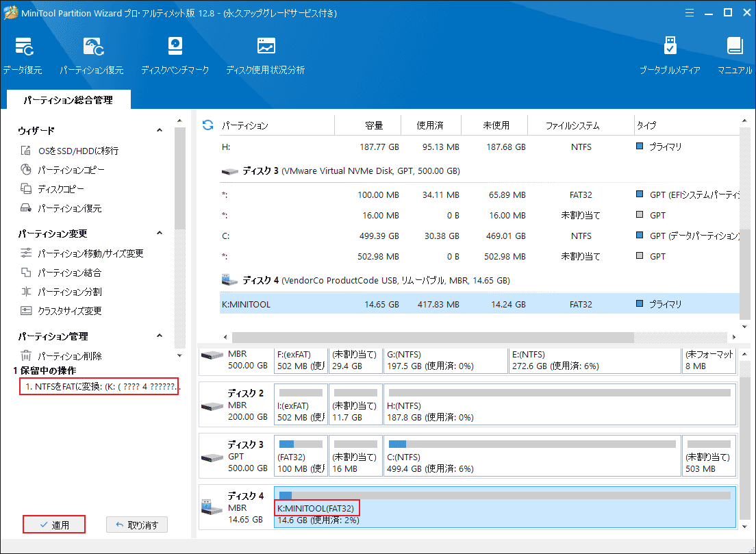The height and width of the screenshot is (554, 756).
Task: Start ディスクベンチマーク from the toolbar
Action: point(175,53)
